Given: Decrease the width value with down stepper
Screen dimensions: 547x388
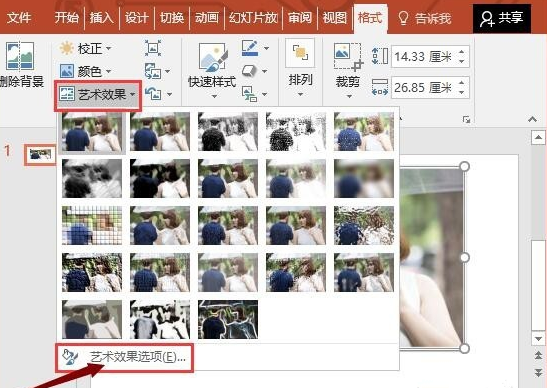Looking at the screenshot, I should (x=462, y=92).
